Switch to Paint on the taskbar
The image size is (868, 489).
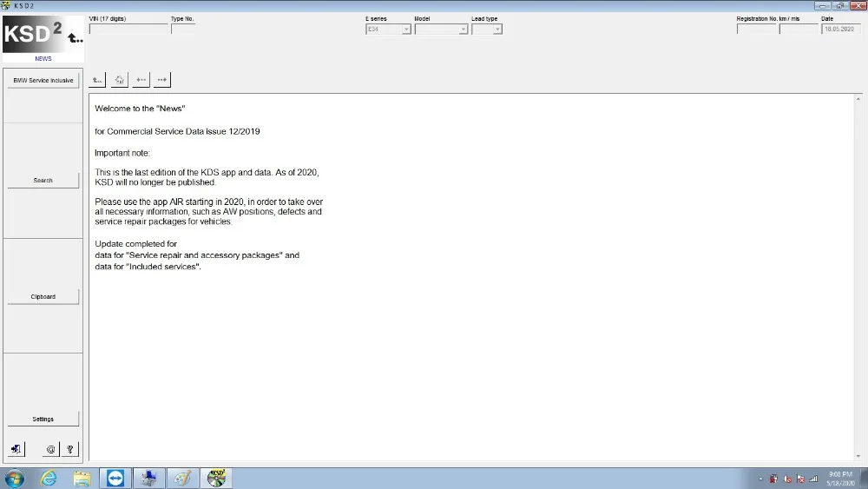click(182, 478)
